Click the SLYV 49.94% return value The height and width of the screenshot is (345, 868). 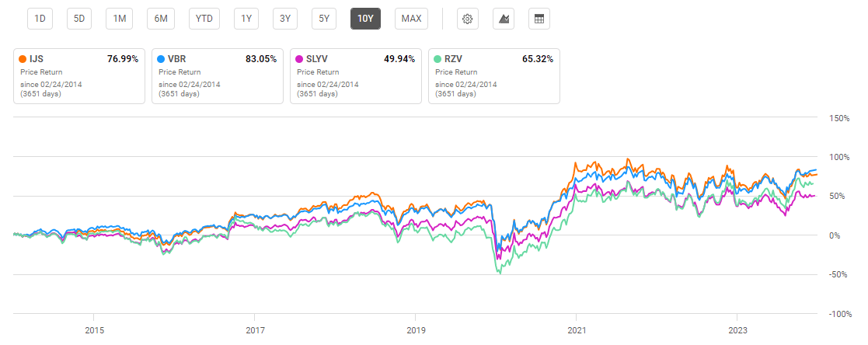[397, 59]
